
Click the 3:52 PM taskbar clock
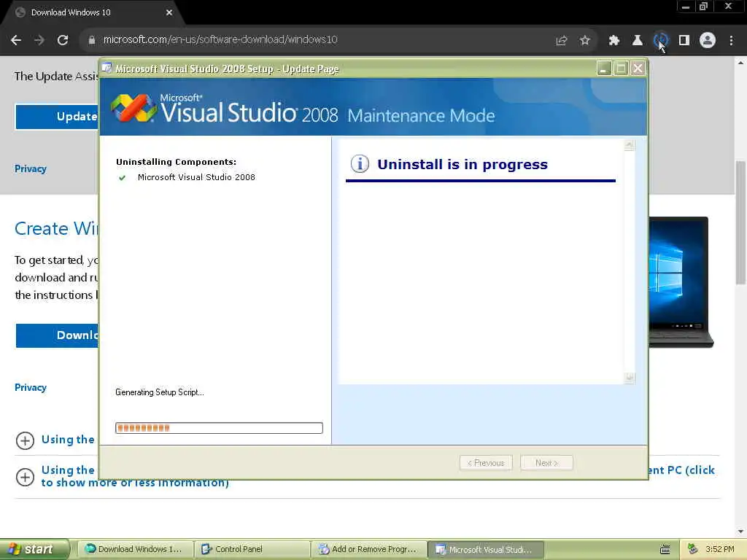coord(720,550)
